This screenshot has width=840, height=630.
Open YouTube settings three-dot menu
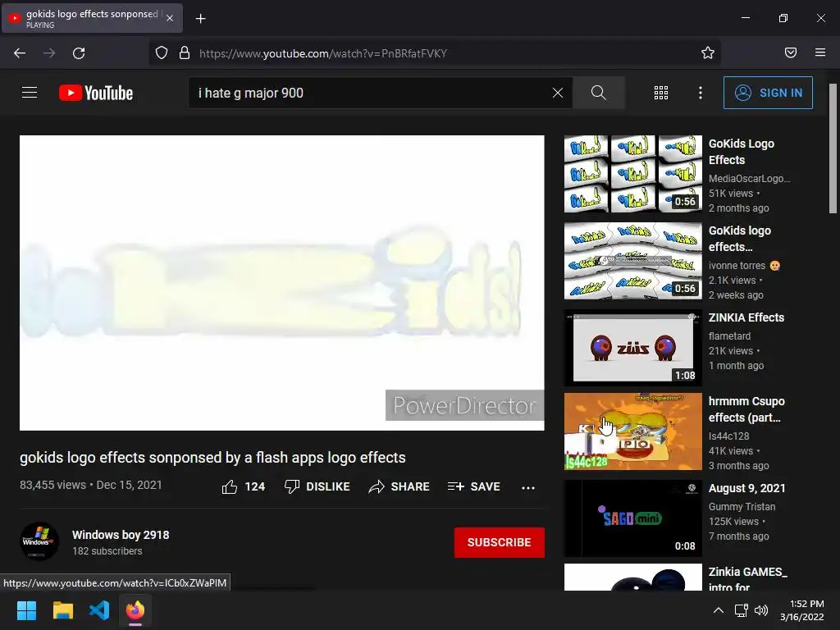coord(701,93)
